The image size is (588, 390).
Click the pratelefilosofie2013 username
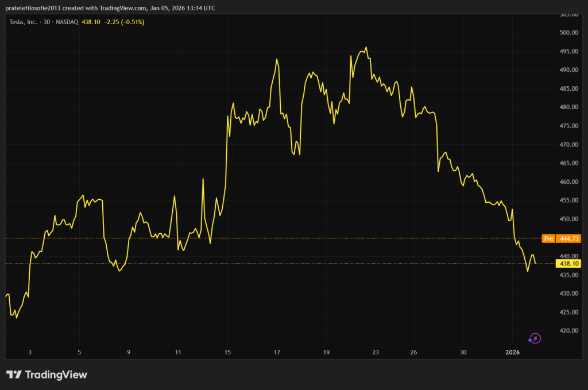(33, 8)
